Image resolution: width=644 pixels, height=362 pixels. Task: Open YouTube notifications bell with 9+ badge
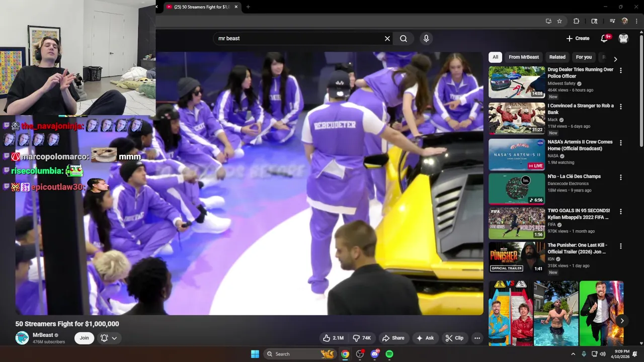pyautogui.click(x=605, y=38)
